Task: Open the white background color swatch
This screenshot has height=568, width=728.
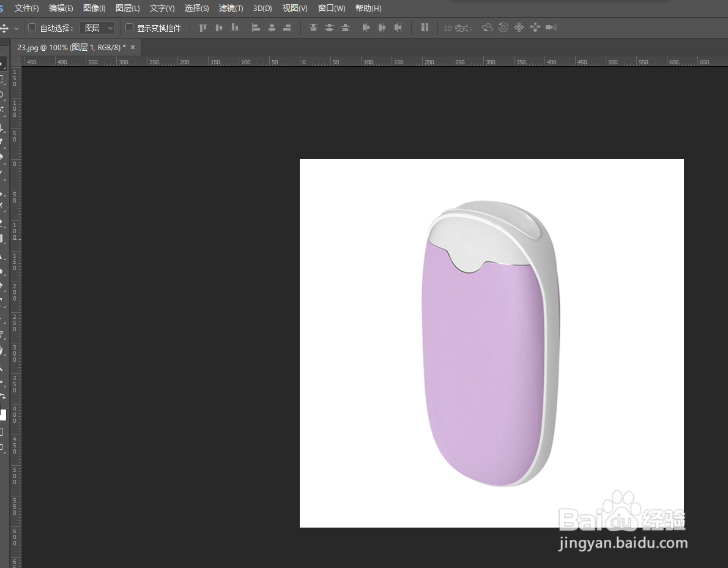Action: (x=3, y=415)
